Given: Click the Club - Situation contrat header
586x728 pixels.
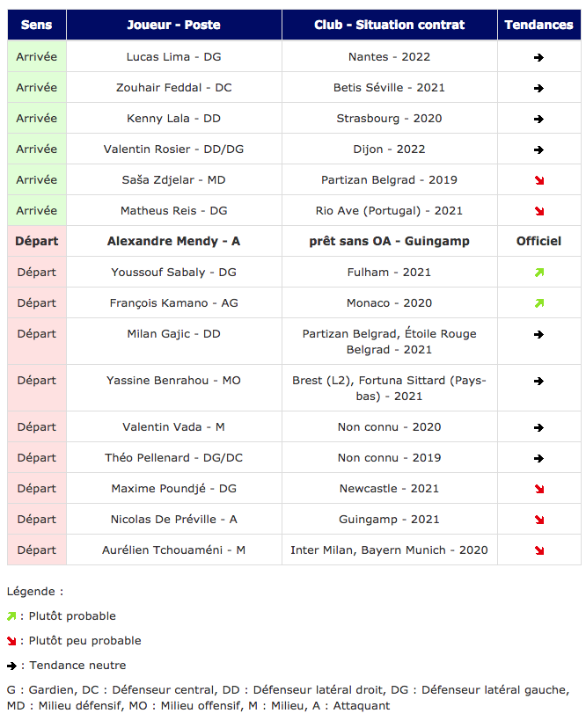Looking at the screenshot, I should (x=389, y=25).
